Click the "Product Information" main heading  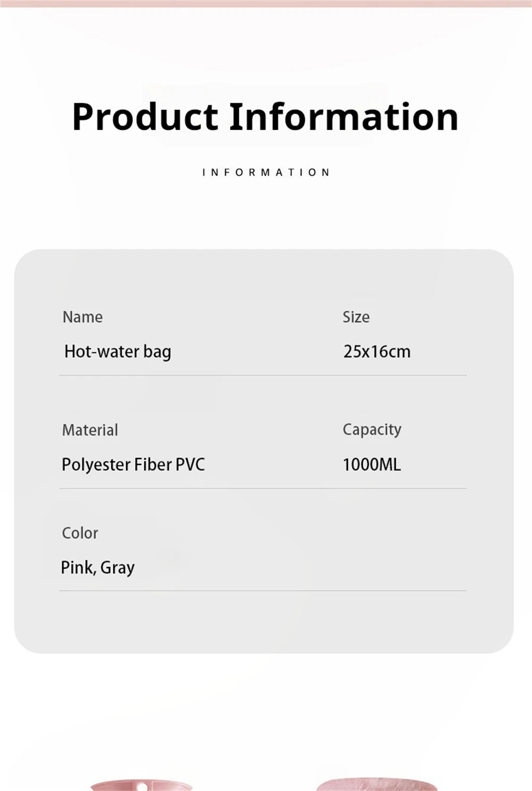point(265,117)
